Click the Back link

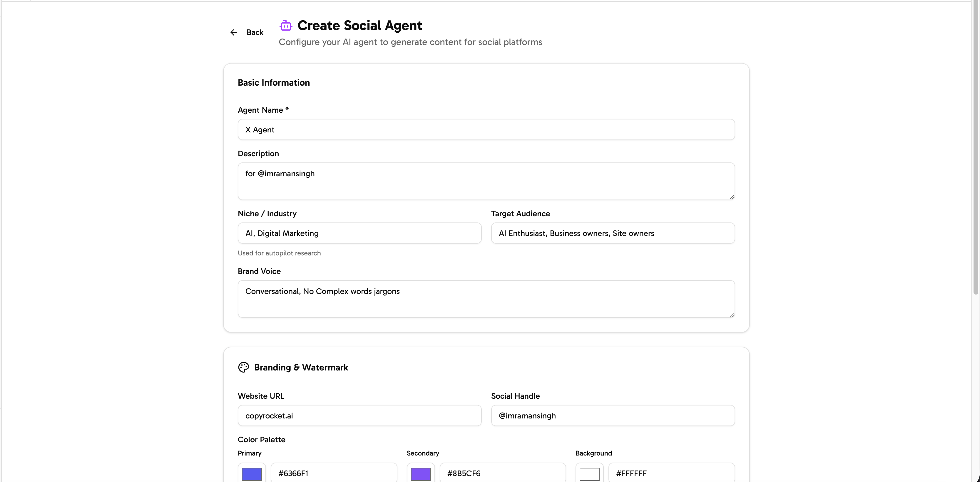click(x=255, y=32)
